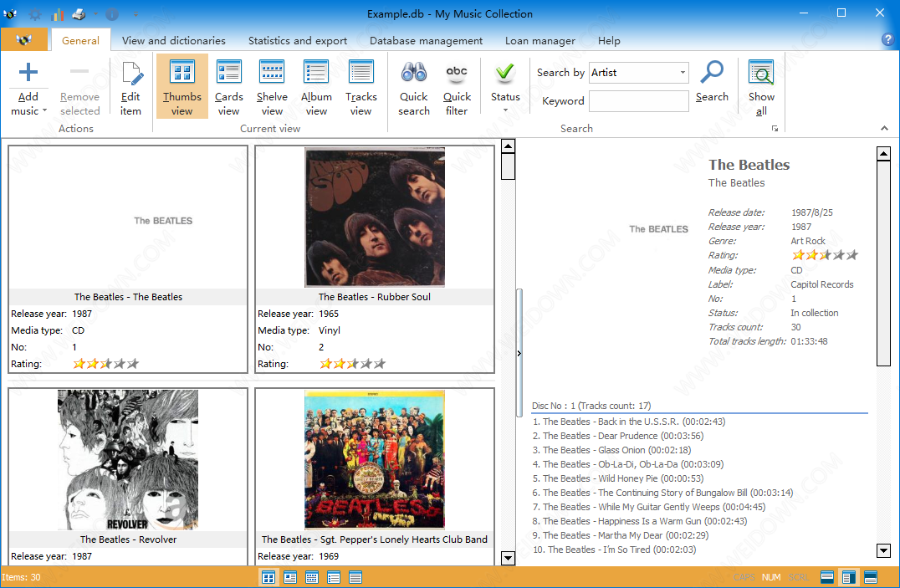Customize quick access toolbar arrow
Viewport: 900px width, 588px height.
(136, 13)
